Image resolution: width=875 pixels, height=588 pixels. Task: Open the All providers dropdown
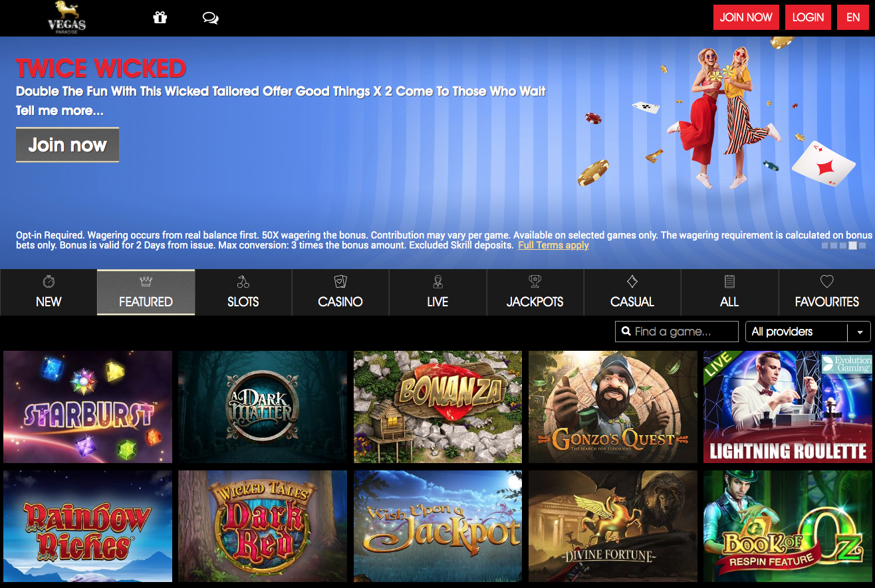tap(809, 332)
